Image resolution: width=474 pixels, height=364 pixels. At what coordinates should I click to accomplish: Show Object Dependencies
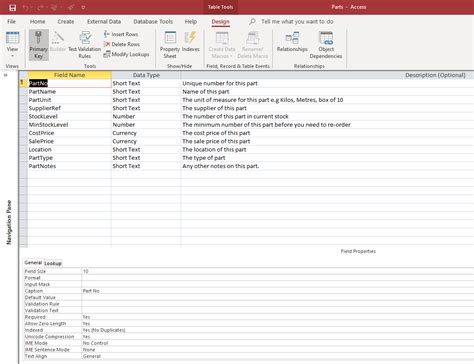tap(326, 45)
